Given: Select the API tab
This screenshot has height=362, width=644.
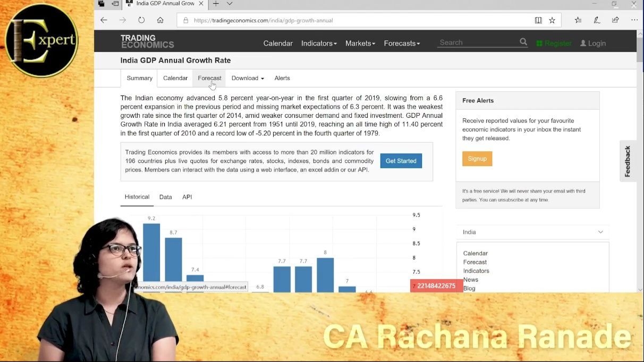Looking at the screenshot, I should tap(187, 197).
